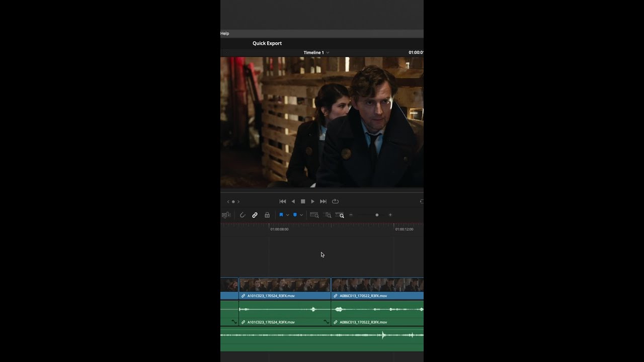This screenshot has width=644, height=362.
Task: Open the marker color dropdown
Action: pos(301,215)
